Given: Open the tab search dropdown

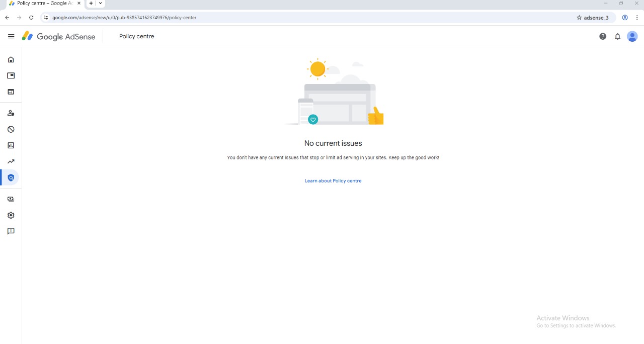Looking at the screenshot, I should click(101, 3).
